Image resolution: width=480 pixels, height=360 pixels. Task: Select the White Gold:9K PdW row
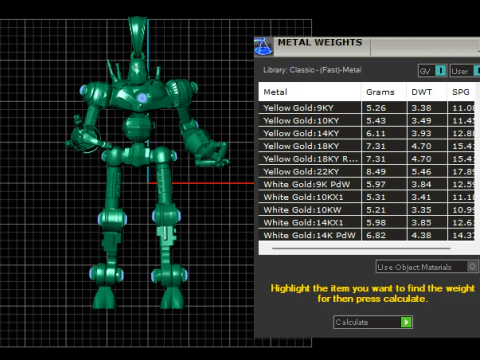point(367,184)
